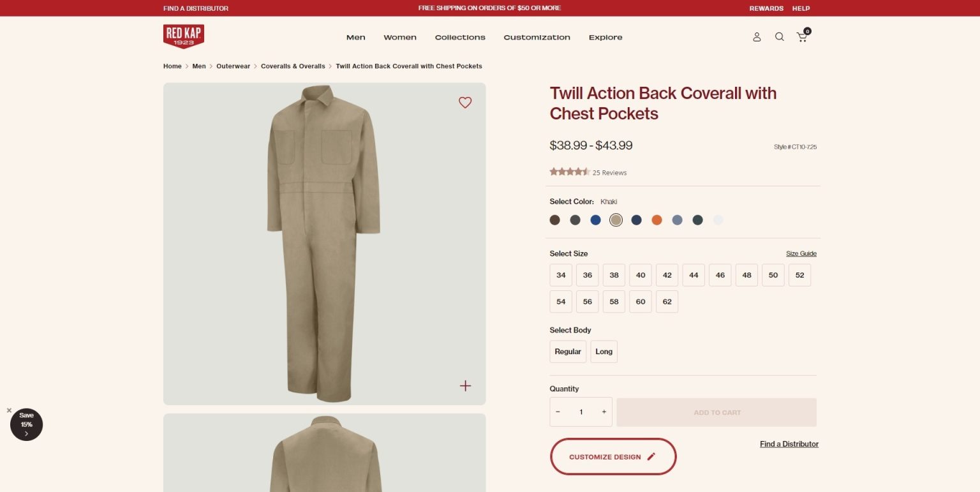Expand the Men navigation menu

[355, 37]
